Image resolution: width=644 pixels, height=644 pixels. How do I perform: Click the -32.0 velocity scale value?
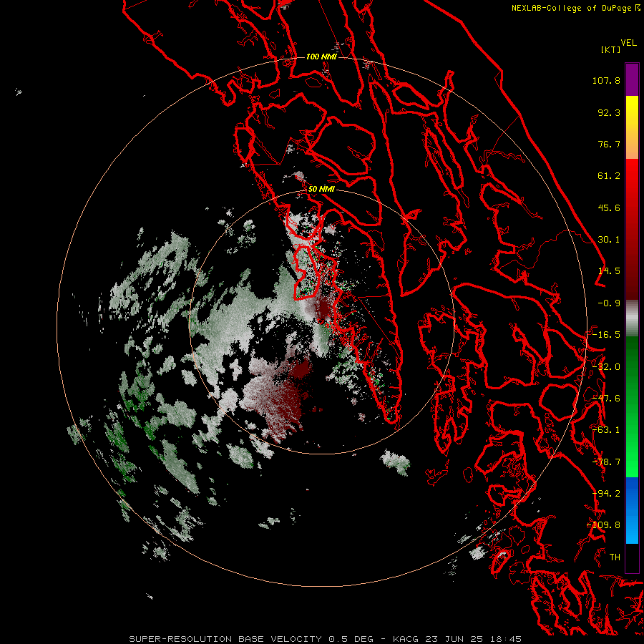coord(606,367)
